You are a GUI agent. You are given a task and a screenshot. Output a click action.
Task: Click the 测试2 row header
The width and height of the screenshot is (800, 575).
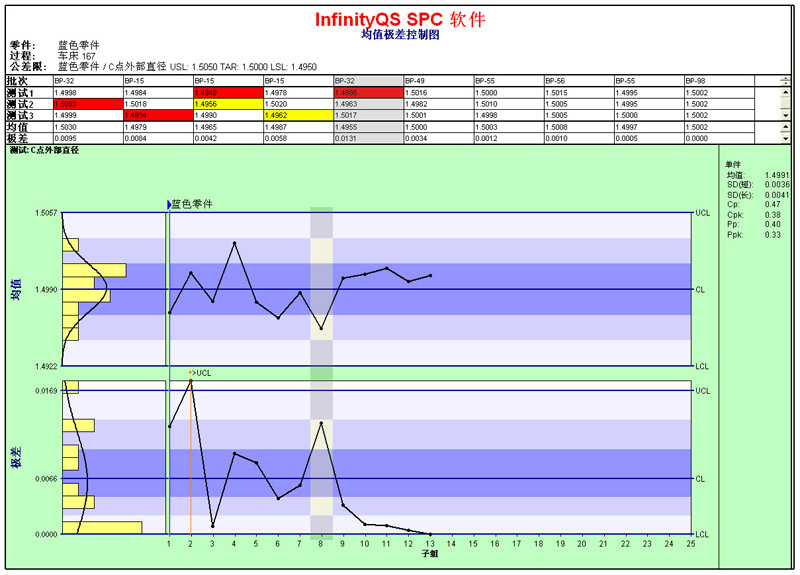29,104
